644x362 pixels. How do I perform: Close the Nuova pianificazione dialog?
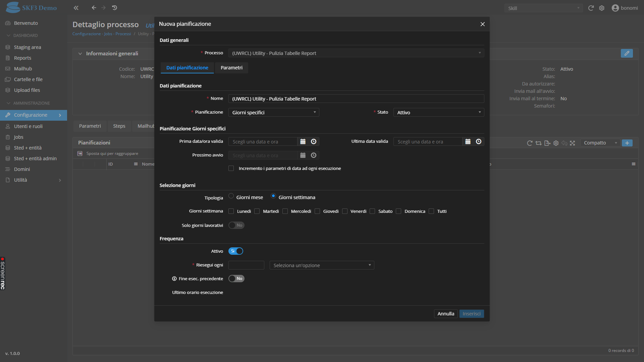[x=483, y=24]
